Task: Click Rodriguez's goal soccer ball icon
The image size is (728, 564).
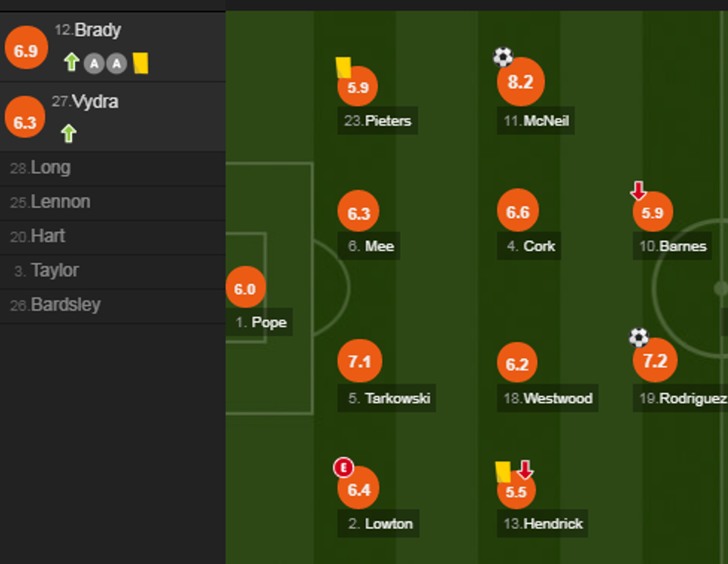Action: (x=639, y=338)
